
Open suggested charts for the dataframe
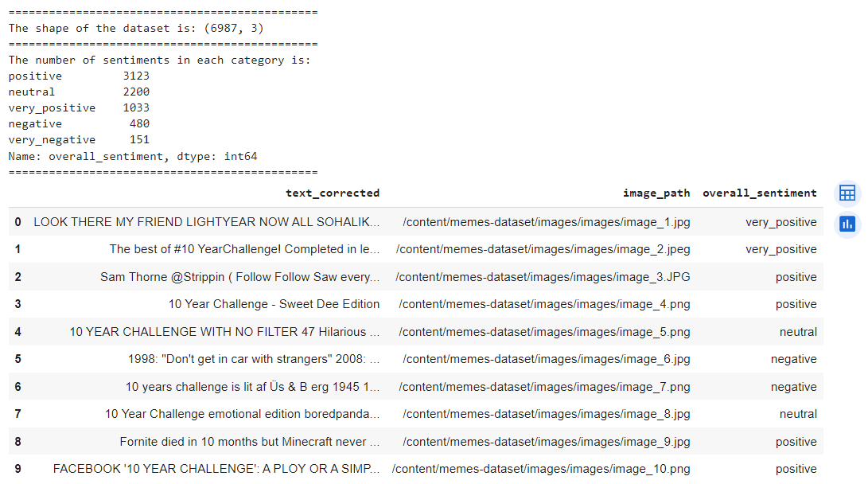tap(847, 224)
